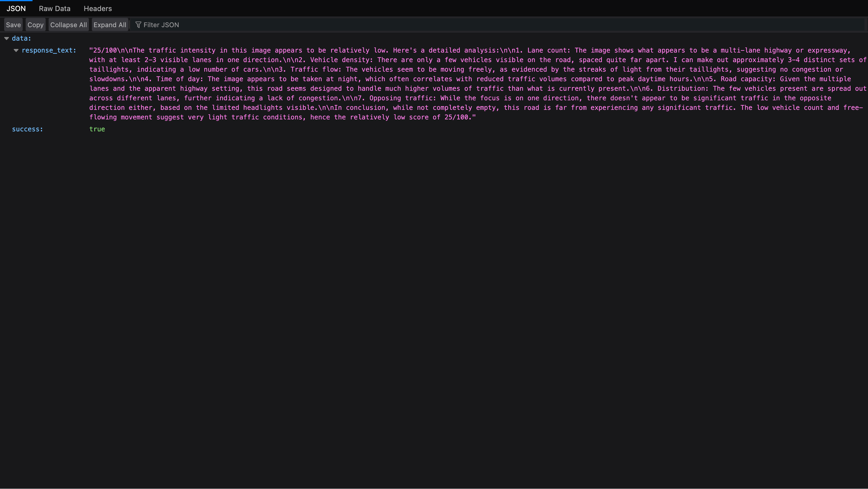
Task: Switch to the Raw Data tab
Action: point(55,8)
